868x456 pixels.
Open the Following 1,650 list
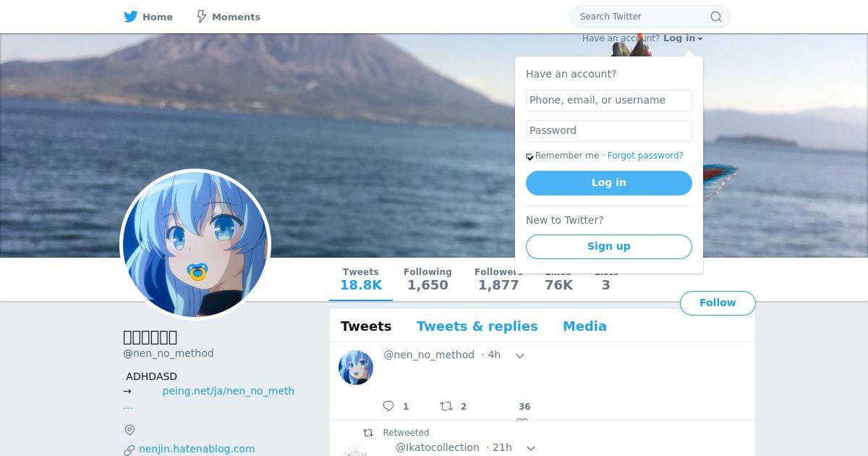(427, 279)
